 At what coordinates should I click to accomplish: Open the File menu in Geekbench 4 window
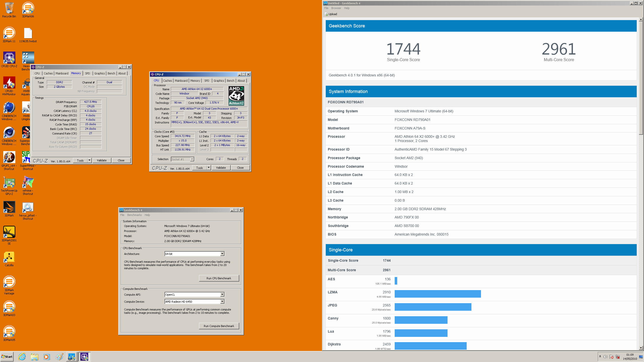point(122,215)
